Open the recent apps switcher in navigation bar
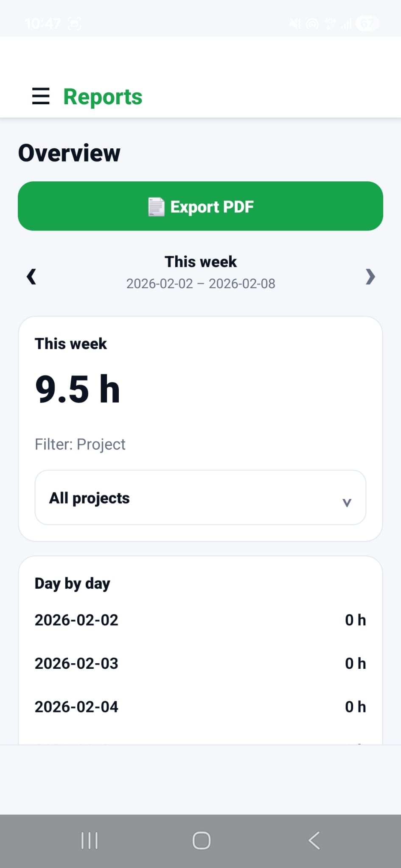Image resolution: width=401 pixels, height=868 pixels. tap(89, 841)
